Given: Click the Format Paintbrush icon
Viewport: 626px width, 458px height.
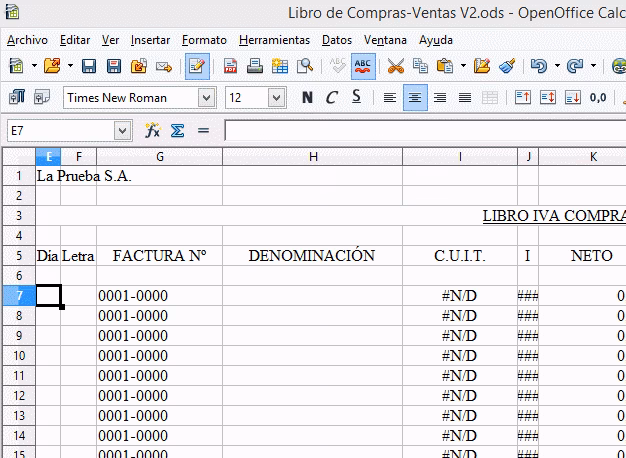Looking at the screenshot, I should [x=507, y=67].
